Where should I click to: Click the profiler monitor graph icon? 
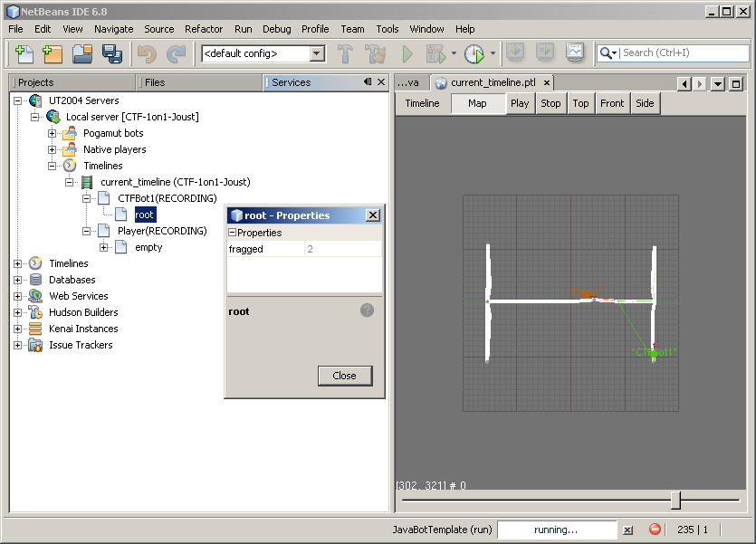(575, 52)
